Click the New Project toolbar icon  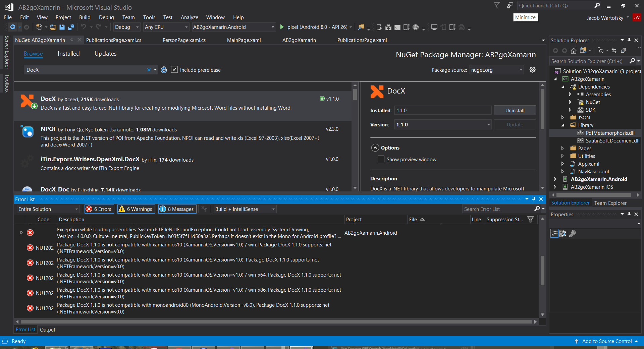[x=39, y=27]
